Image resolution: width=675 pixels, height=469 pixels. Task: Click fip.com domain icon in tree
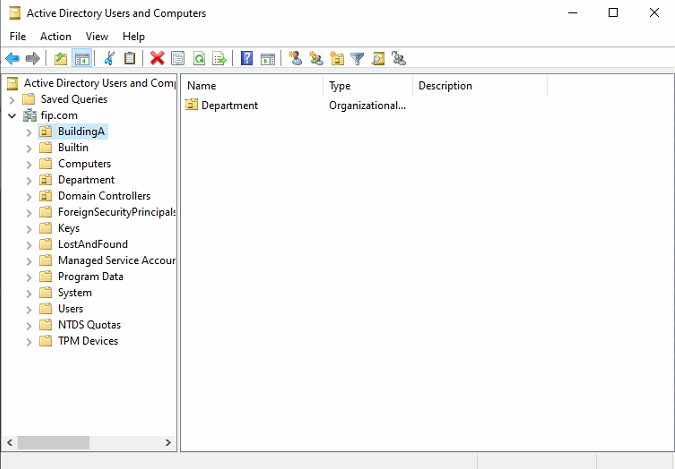pos(30,115)
